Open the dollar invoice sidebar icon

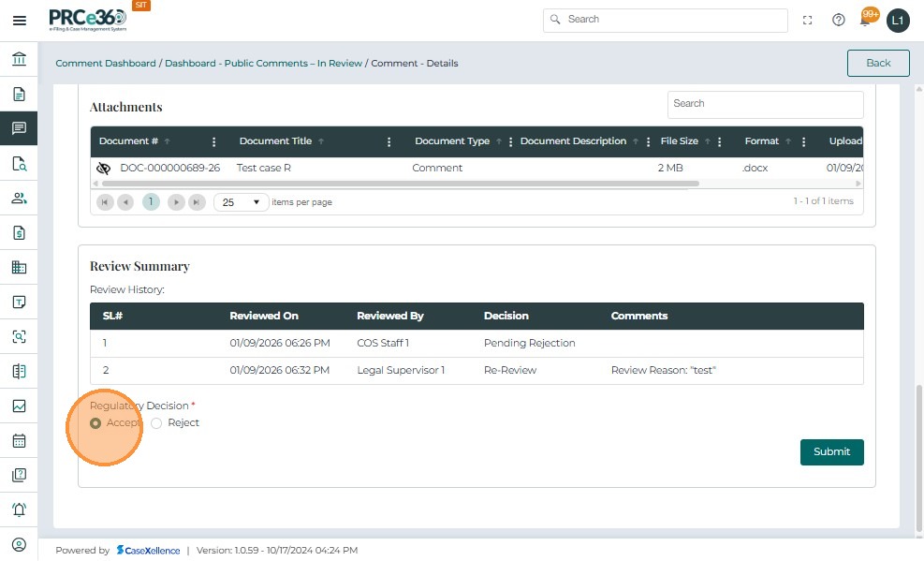click(19, 233)
